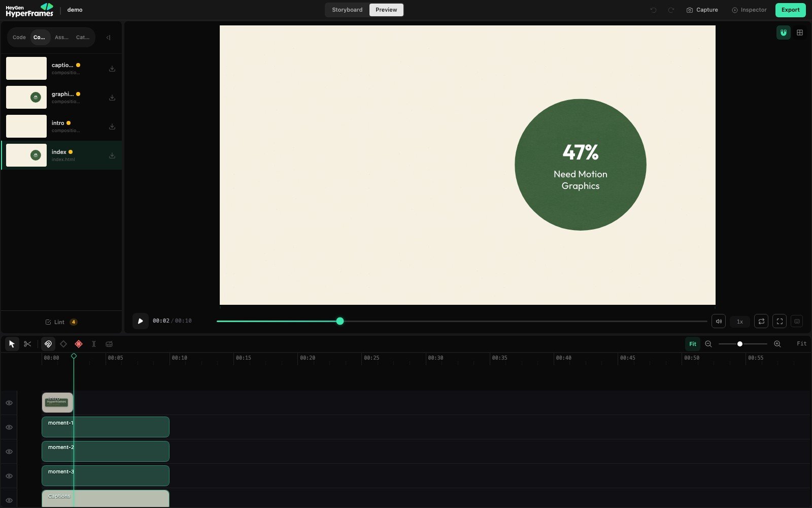
Task: Zoom in the timeline
Action: 777,344
